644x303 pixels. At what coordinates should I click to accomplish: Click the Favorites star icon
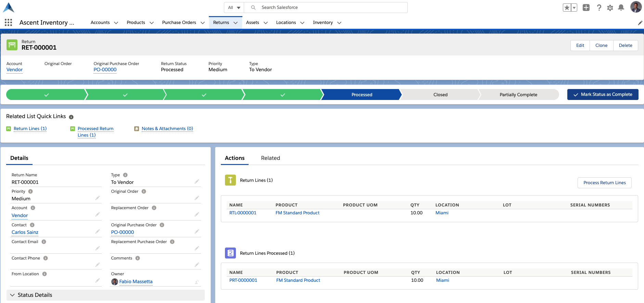(x=567, y=8)
